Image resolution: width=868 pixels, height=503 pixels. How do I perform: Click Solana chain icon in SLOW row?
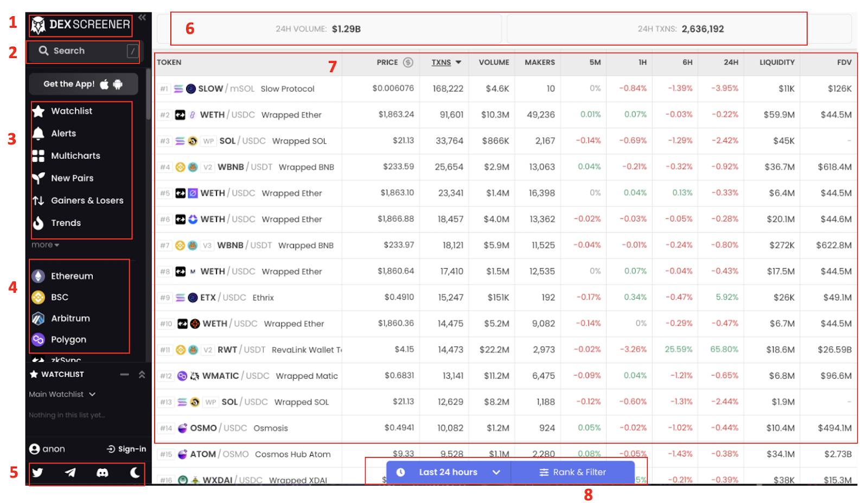point(178,89)
